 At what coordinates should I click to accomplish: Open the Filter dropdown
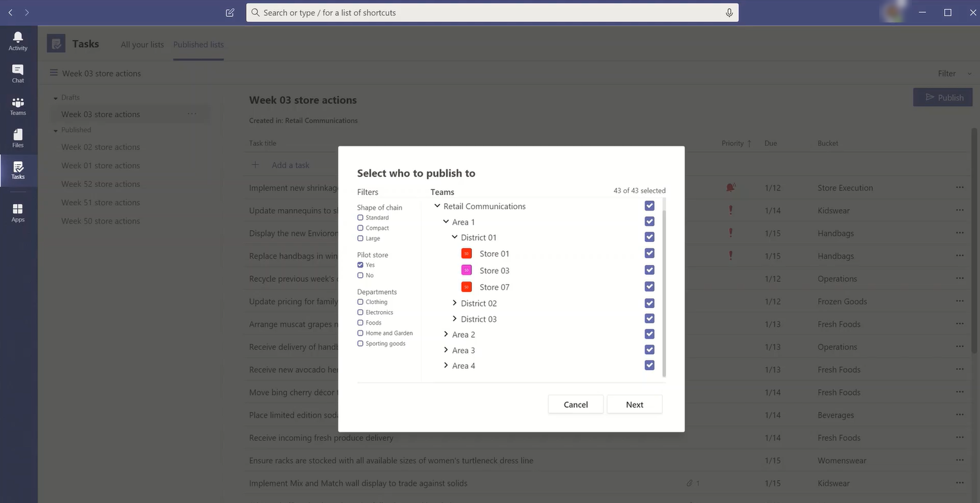[x=954, y=73]
